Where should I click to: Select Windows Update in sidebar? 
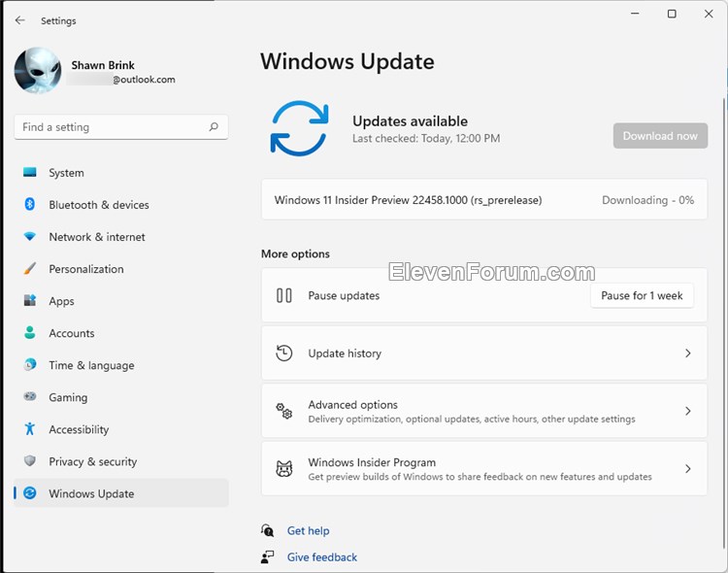point(121,493)
